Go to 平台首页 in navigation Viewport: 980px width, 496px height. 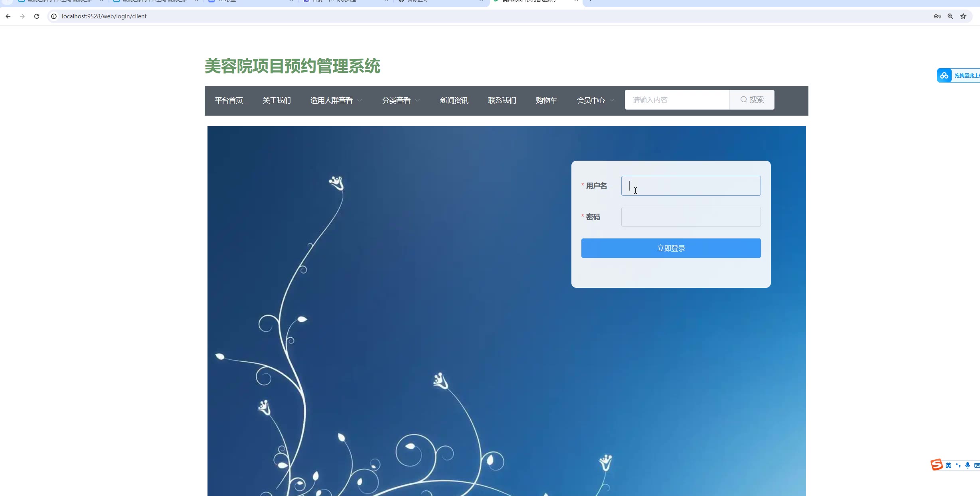pos(229,100)
